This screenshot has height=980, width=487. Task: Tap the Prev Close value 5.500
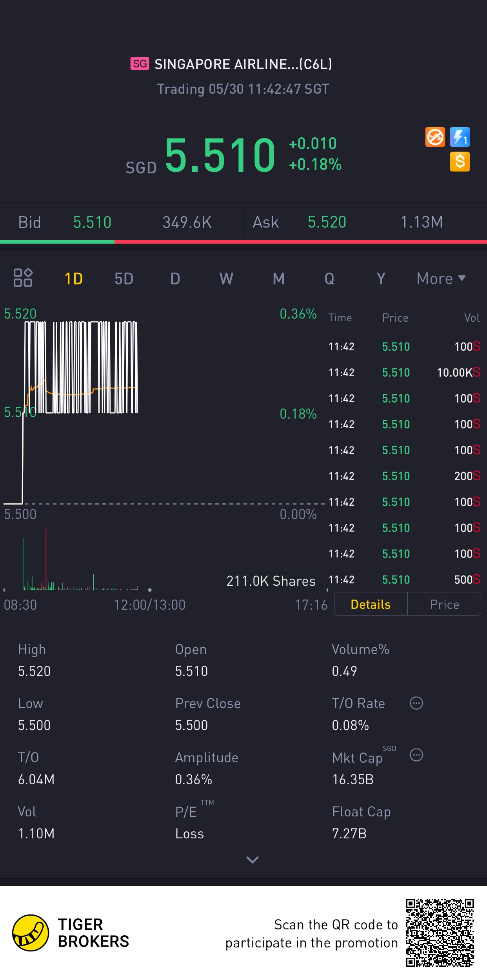pos(192,725)
